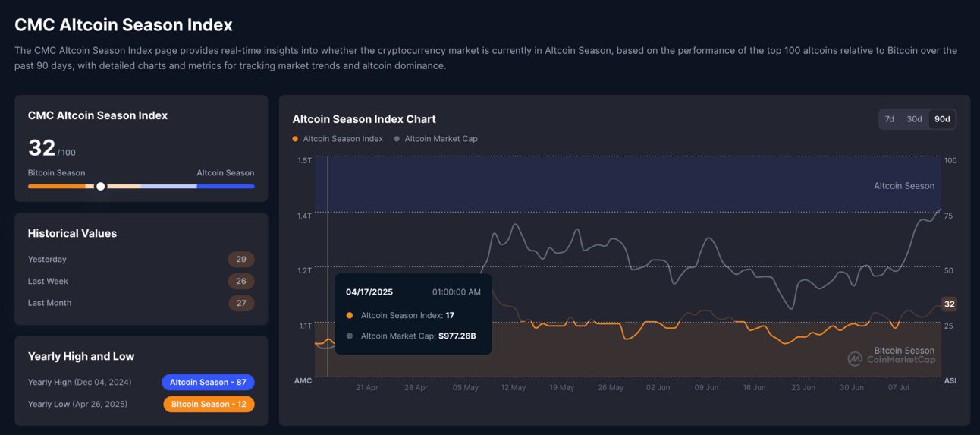Screen dimensions: 980x435
Task: Click the 02 Jun date axis label
Action: point(658,387)
